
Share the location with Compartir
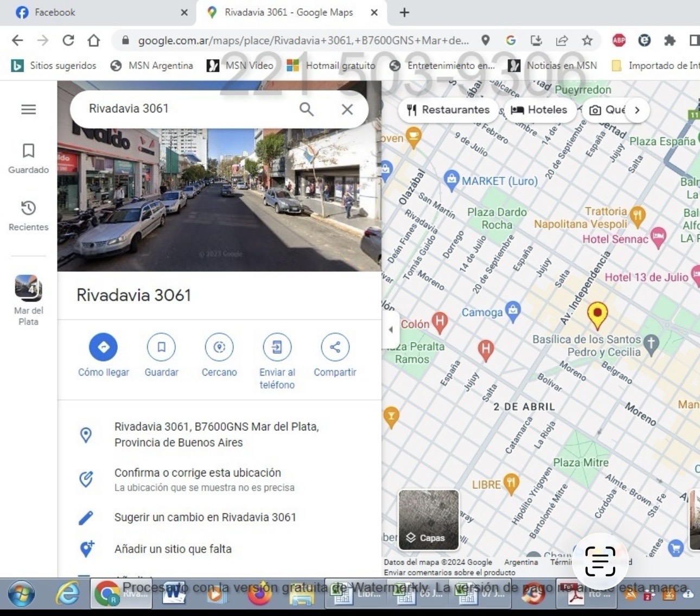click(335, 355)
